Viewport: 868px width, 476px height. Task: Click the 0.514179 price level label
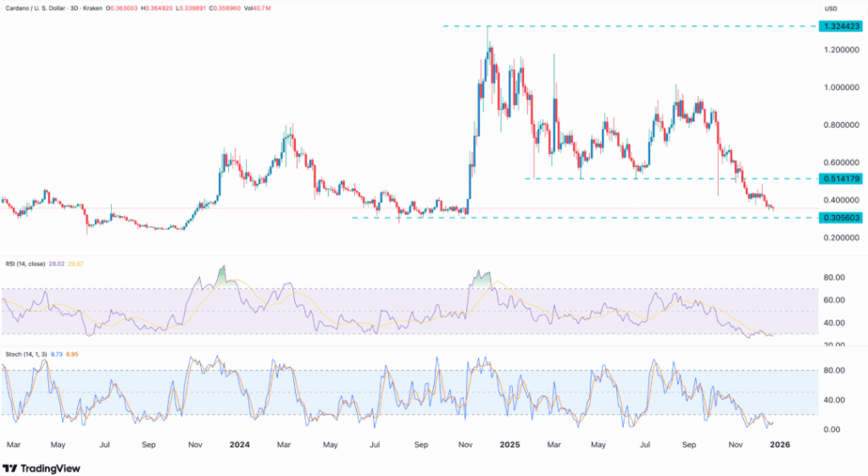(841, 179)
